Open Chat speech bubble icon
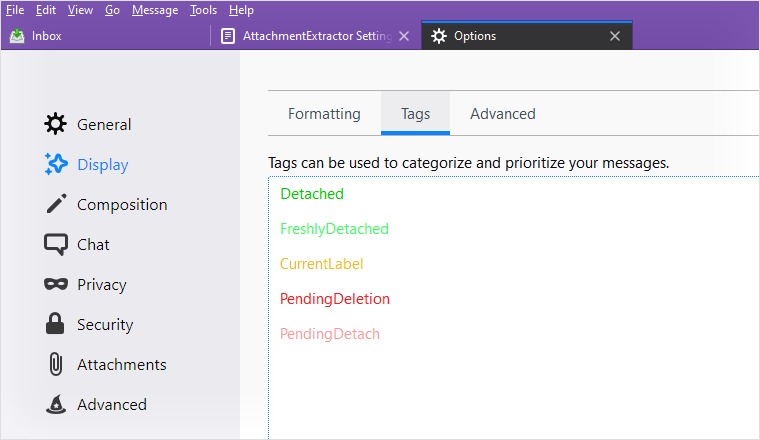 pos(56,244)
